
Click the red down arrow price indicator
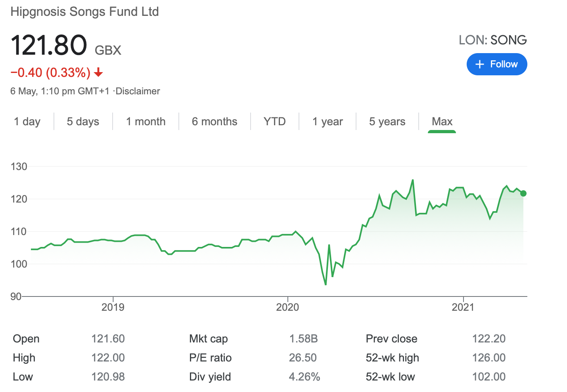pyautogui.click(x=99, y=73)
